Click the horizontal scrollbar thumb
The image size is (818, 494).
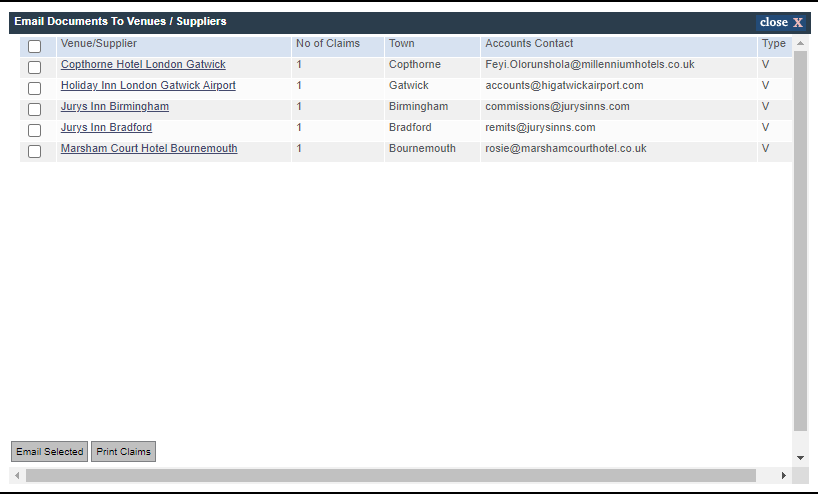tap(391, 475)
